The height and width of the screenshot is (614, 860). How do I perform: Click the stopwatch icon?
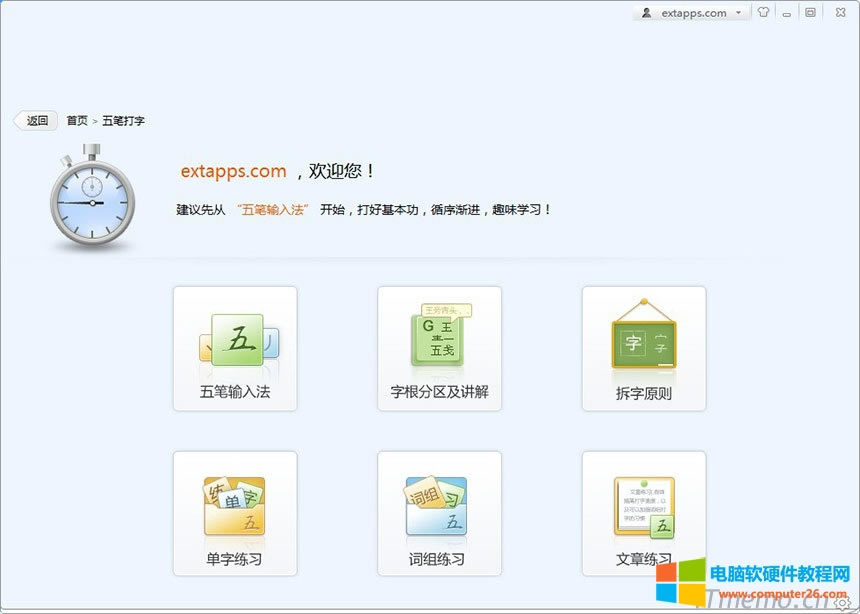click(91, 198)
